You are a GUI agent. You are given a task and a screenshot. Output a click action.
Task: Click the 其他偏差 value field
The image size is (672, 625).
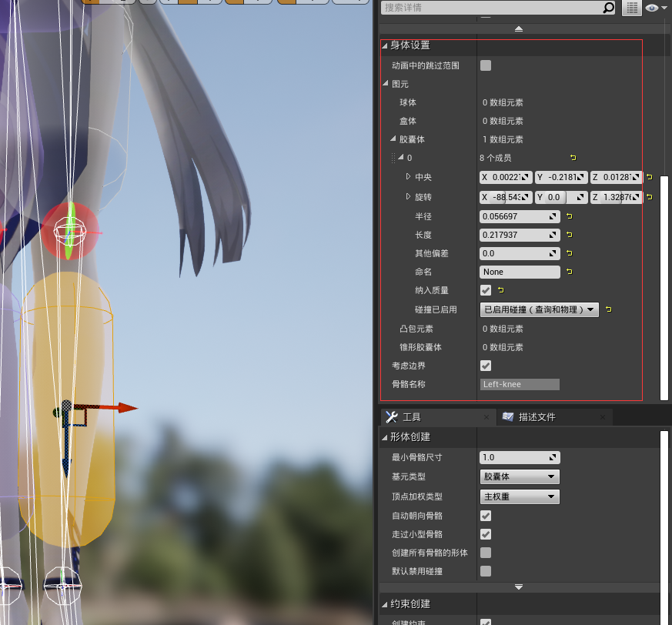coord(520,253)
